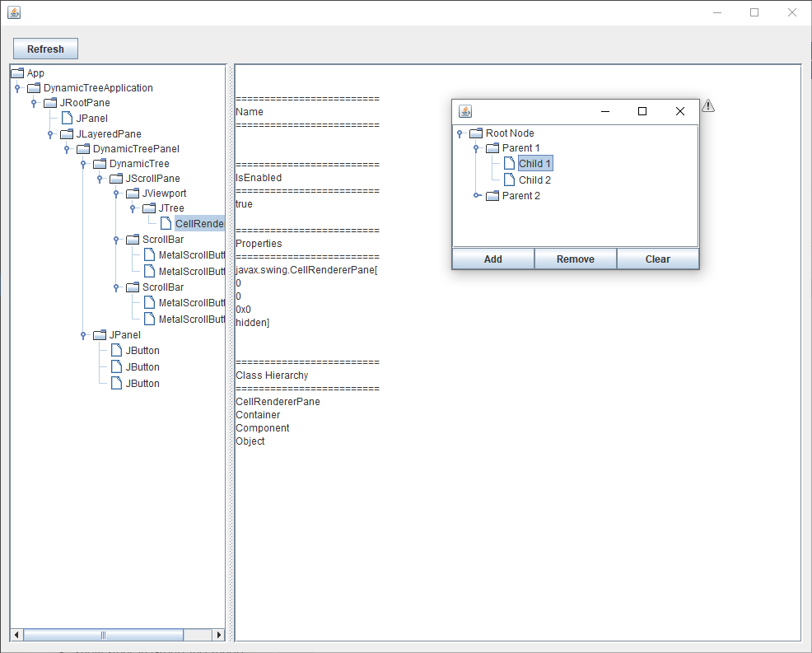812x653 pixels.
Task: Click the folder icon next to JLayeredPane
Action: (65, 133)
